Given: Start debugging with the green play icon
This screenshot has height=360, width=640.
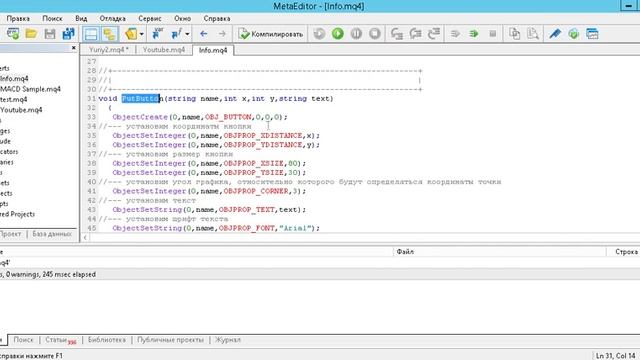Looking at the screenshot, I should [338, 33].
